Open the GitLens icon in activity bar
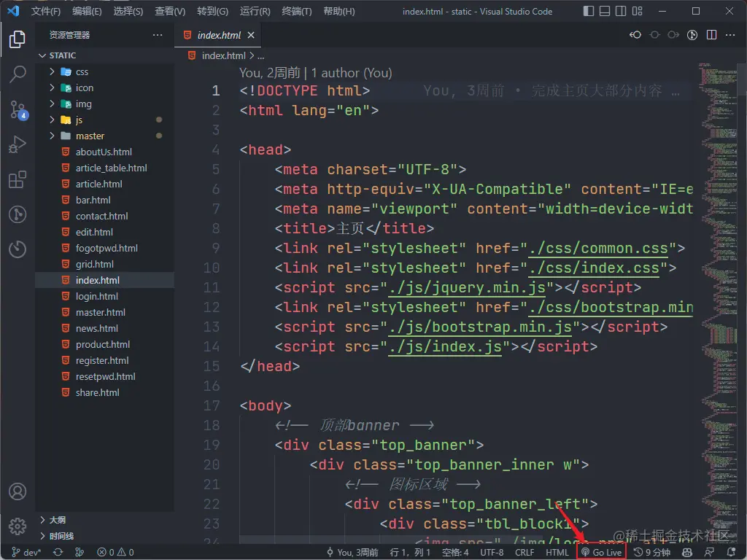Screen dimensions: 747x560 pyautogui.click(x=18, y=214)
